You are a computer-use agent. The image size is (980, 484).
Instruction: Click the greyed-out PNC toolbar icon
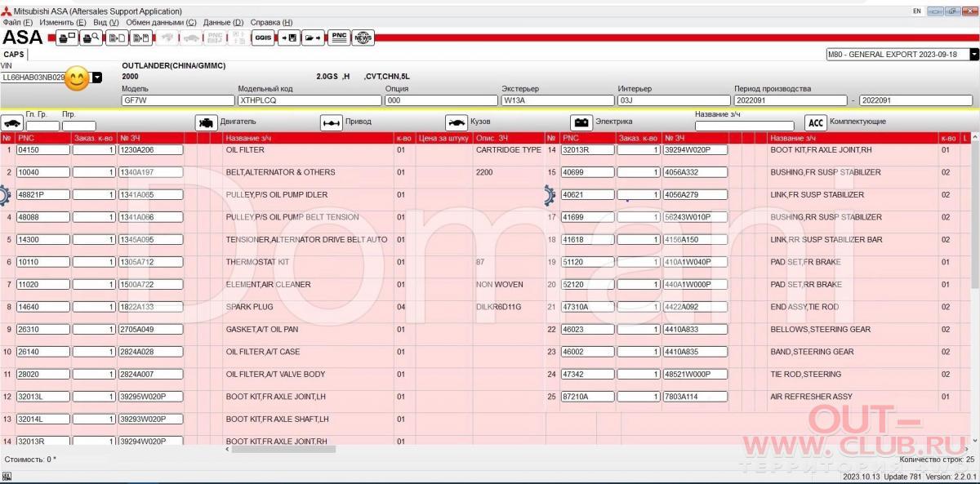click(216, 38)
